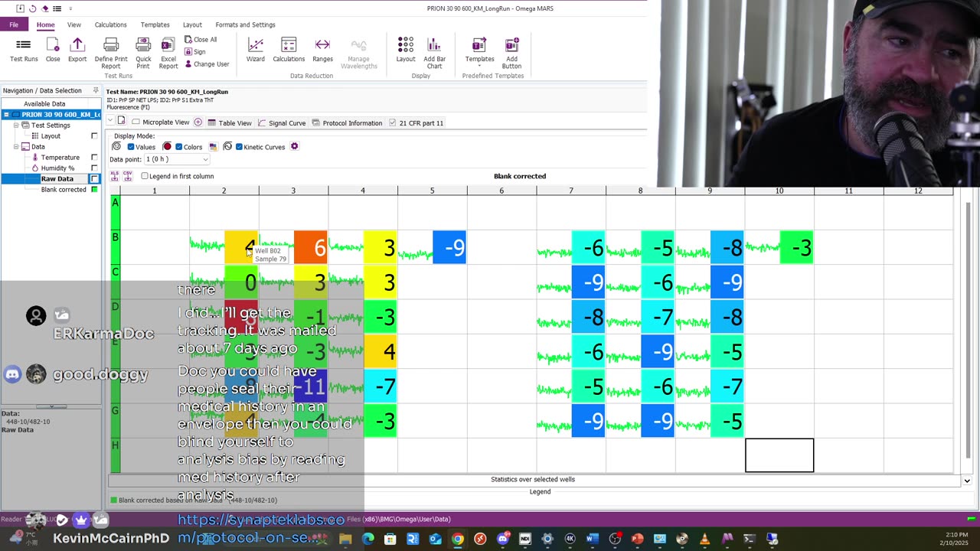This screenshot has width=980, height=551.
Task: Click the Sign lock icon
Action: coord(188,52)
